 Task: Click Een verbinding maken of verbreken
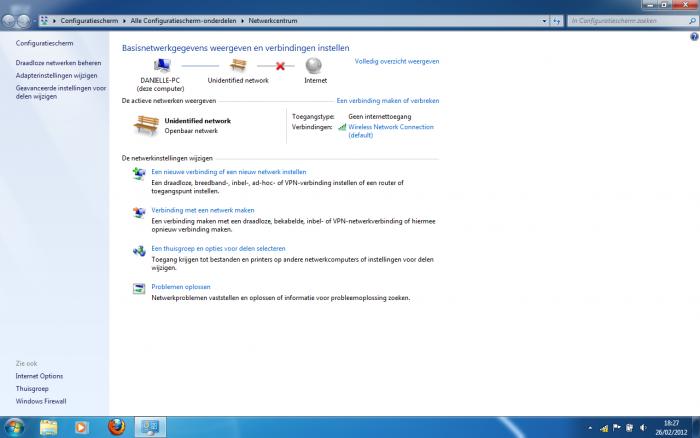tap(388, 100)
